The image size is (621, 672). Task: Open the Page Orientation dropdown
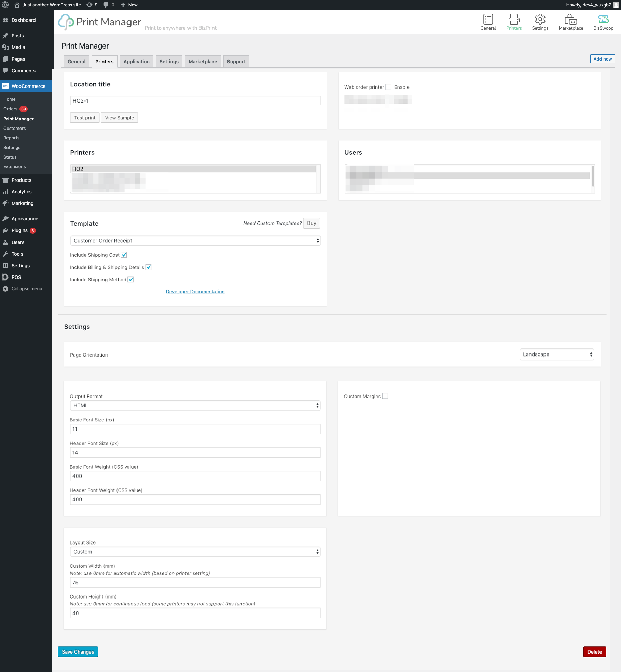557,354
